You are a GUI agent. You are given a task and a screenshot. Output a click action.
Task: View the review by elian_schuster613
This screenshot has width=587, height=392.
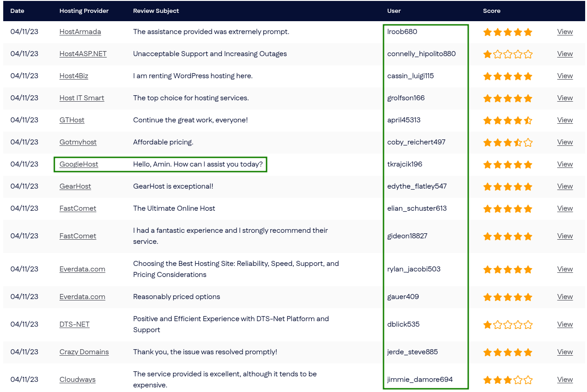565,208
